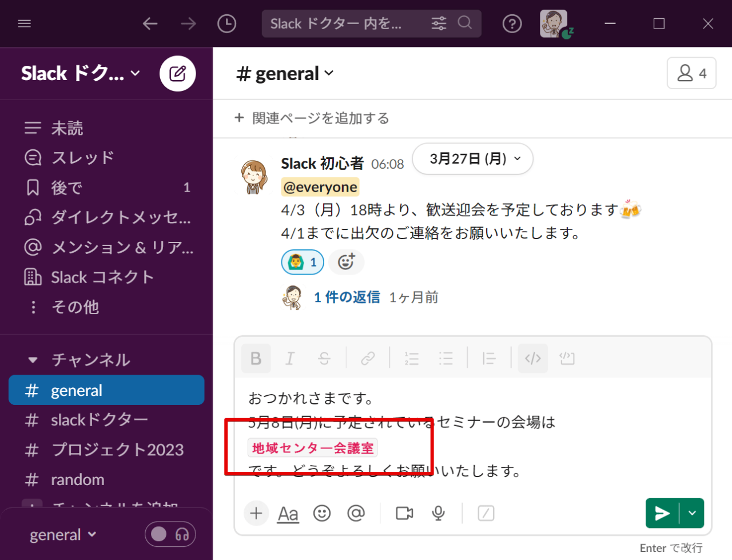
Task: Open その他 more options
Action: coord(106,307)
